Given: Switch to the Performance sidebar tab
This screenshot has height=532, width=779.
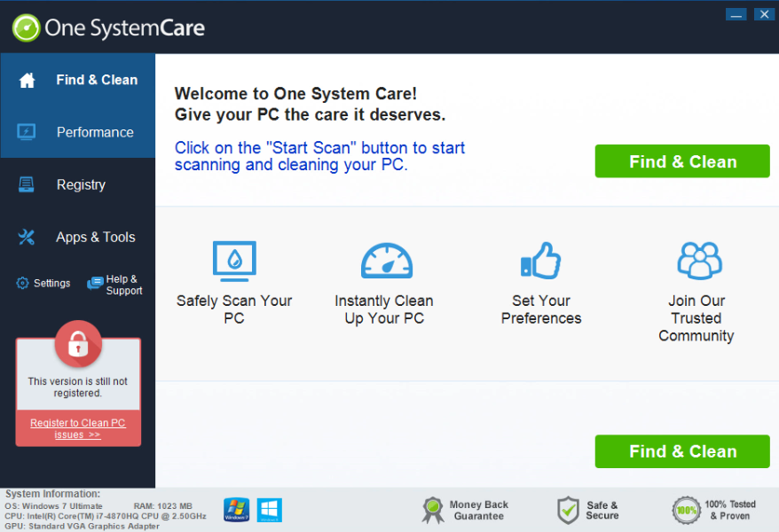Looking at the screenshot, I should (x=78, y=132).
